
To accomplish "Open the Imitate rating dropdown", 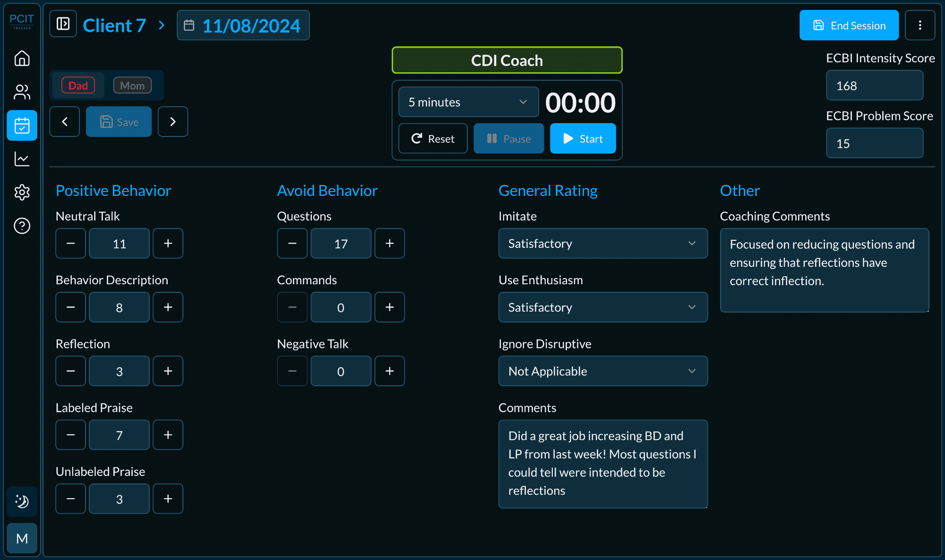I will (x=603, y=244).
